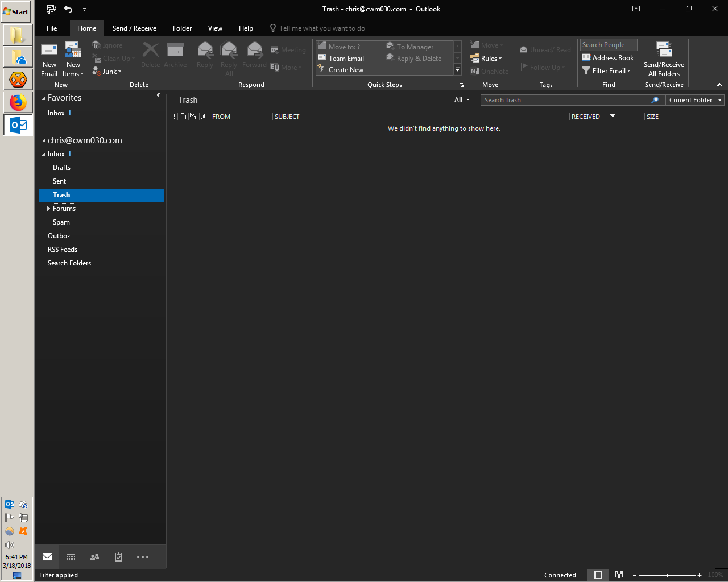The width and height of the screenshot is (728, 582).
Task: Click the zoom in plus button
Action: (x=700, y=575)
